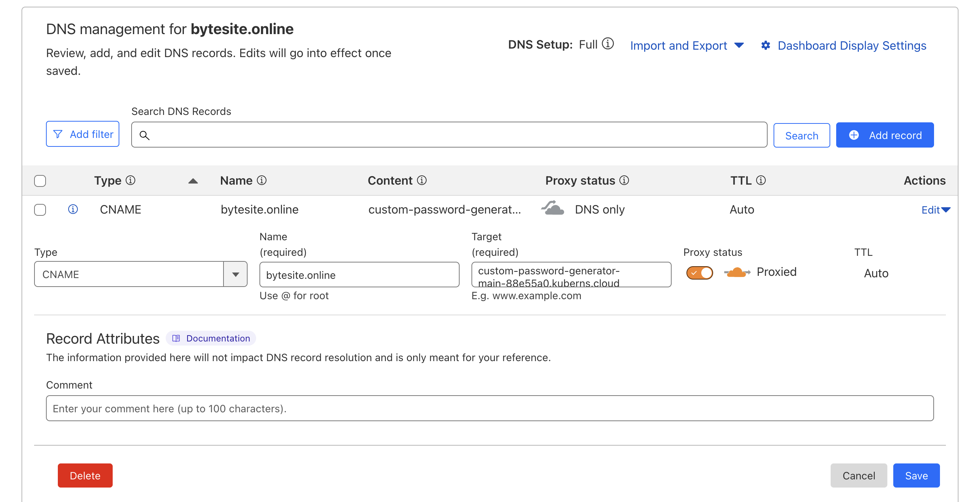Screen dimensions: 980x502
Task: Check the CNAME bytesite.online row checkbox
Action: coord(40,210)
